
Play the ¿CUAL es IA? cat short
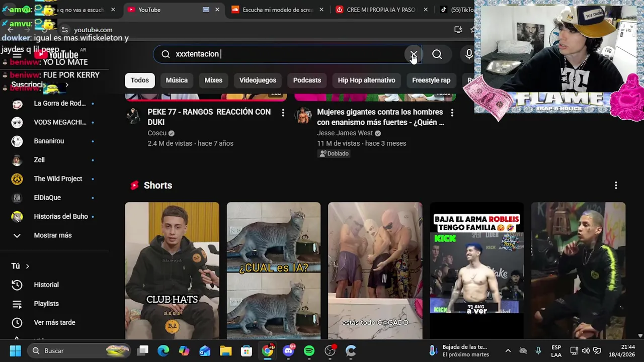point(273,270)
